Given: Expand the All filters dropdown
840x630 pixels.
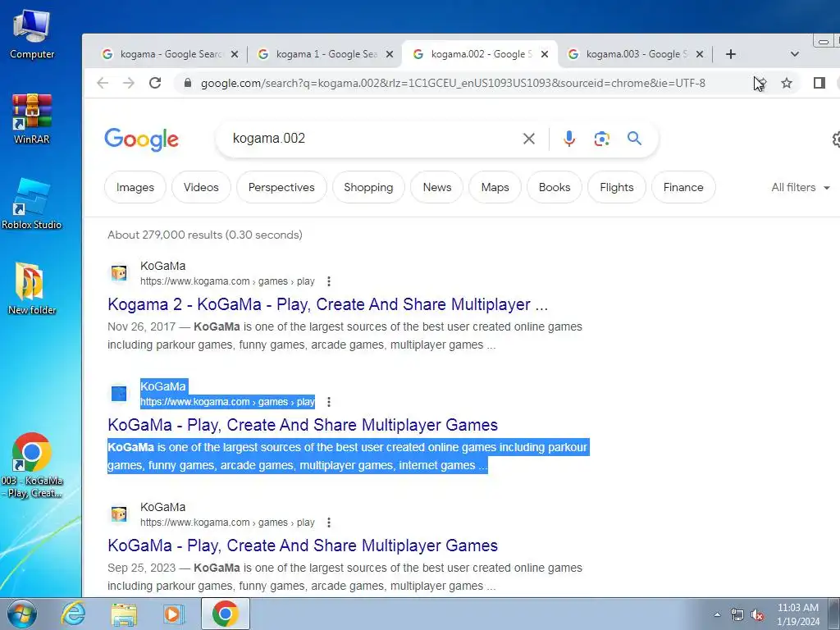Looking at the screenshot, I should pos(801,188).
